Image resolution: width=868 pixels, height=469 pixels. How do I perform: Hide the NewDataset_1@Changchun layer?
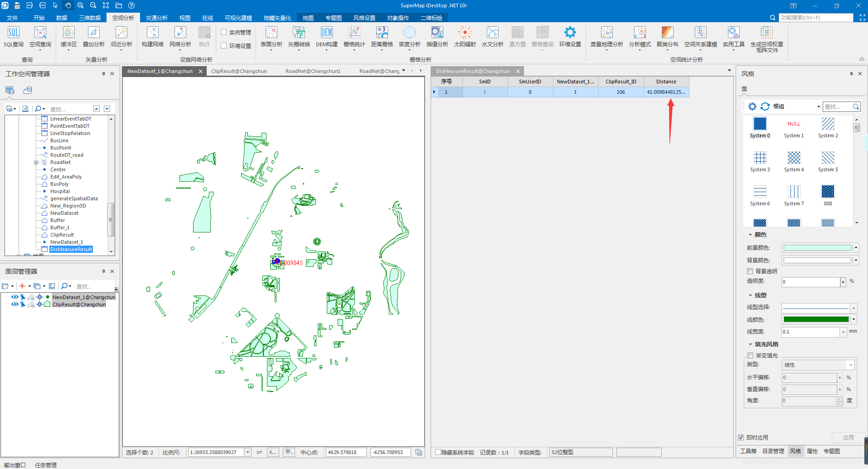[x=15, y=297]
